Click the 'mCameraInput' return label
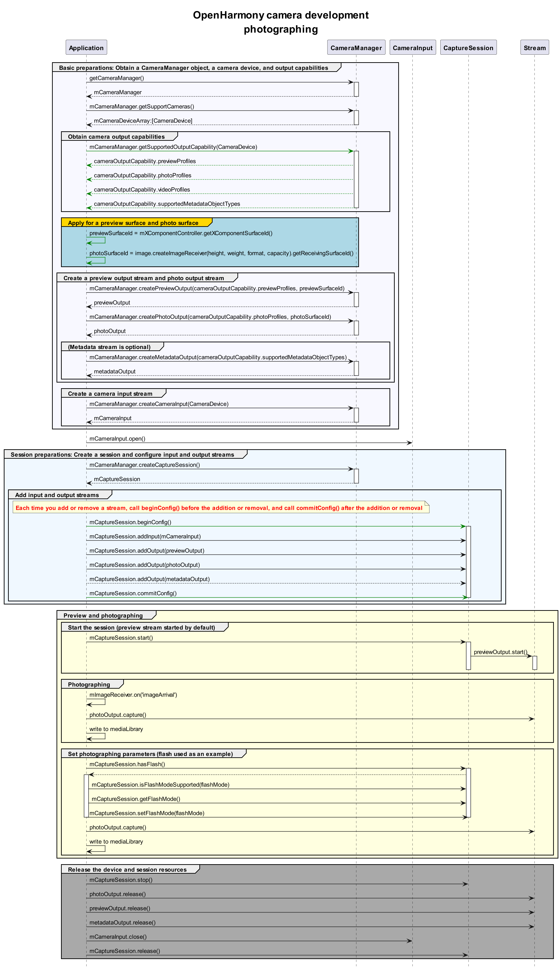Viewport: 560px width, 969px height. 113,418
